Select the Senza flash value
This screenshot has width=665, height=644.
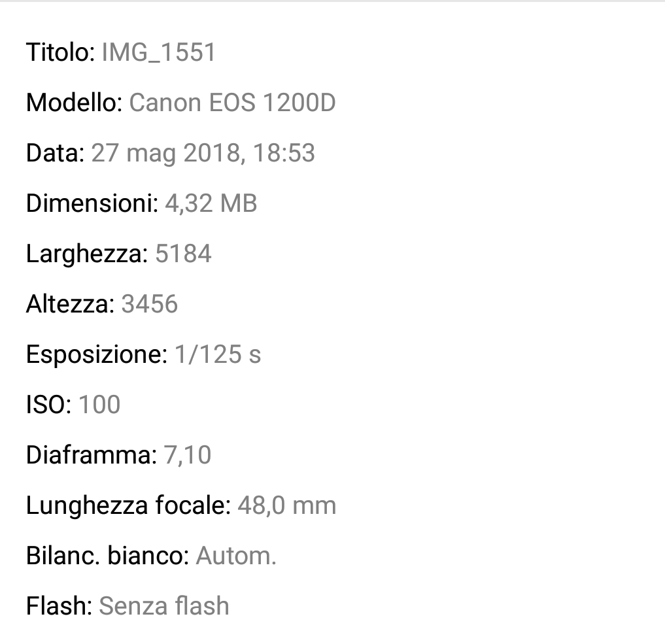point(163,606)
